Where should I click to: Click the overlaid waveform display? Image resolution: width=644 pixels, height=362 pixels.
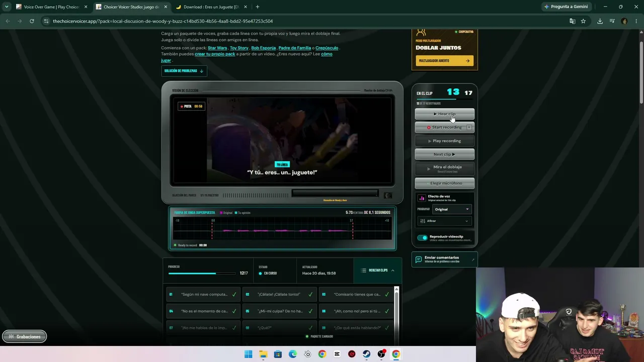(x=282, y=229)
